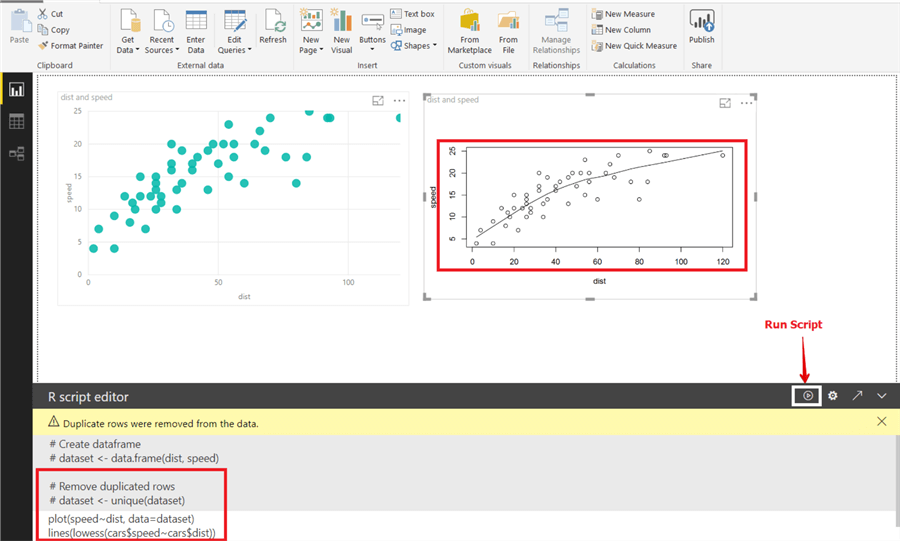
Task: Open script in external R IDE arrow
Action: (x=857, y=396)
